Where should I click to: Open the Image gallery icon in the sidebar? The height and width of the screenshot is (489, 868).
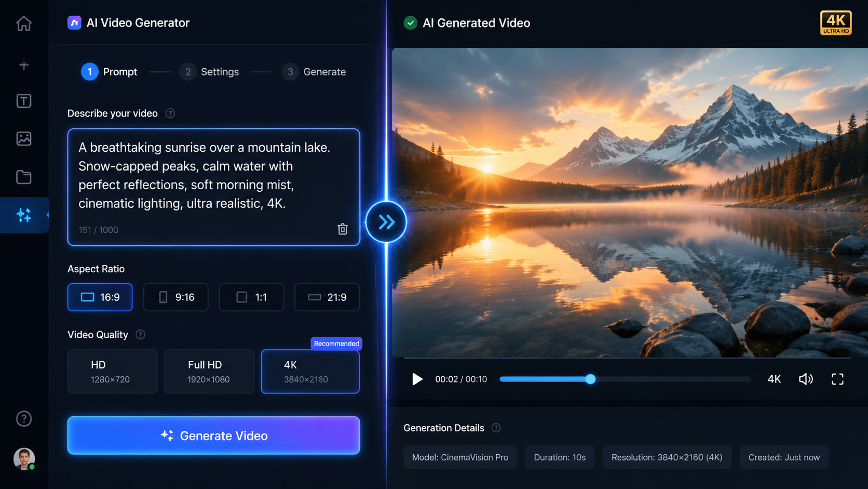(24, 139)
